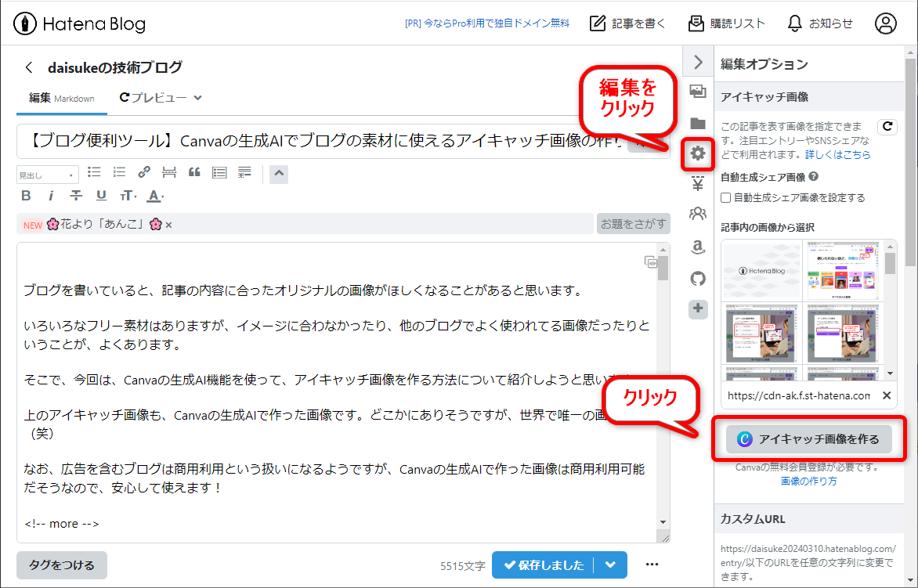
Task: Insert a blockquote
Action: click(194, 172)
